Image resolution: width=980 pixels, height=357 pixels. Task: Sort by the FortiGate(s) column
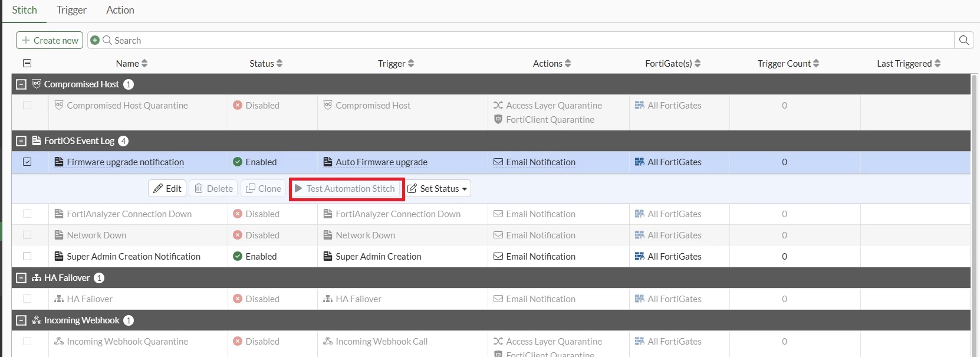(x=673, y=63)
